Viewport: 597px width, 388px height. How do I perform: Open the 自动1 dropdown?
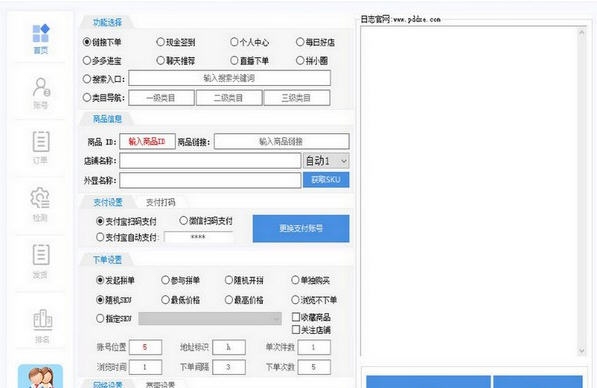[326, 161]
